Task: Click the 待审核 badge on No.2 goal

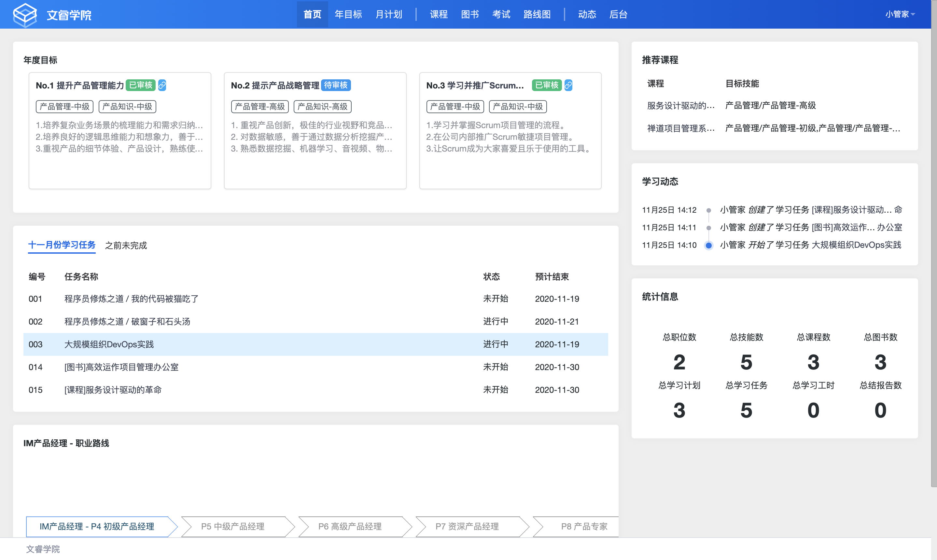Action: (336, 85)
